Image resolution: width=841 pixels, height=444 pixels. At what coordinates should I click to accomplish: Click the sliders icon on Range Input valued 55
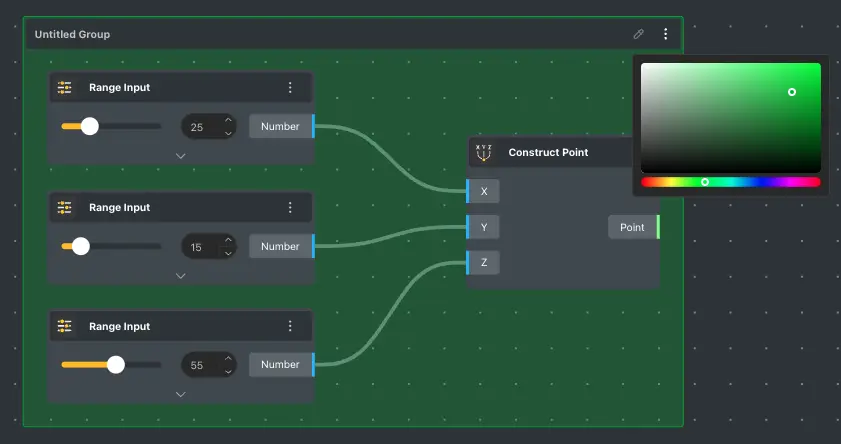(x=65, y=327)
